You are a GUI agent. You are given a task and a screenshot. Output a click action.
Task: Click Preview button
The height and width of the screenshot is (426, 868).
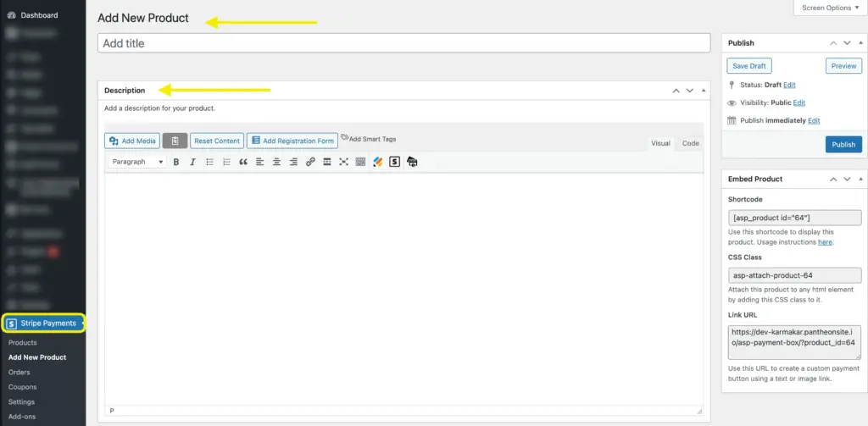(x=843, y=66)
